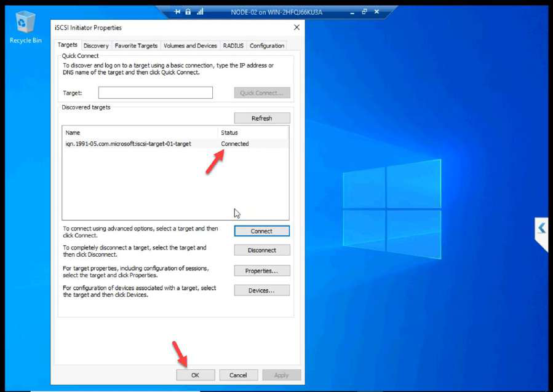Refresh the discovered targets list
Viewport: 553px width, 392px height.
point(262,119)
